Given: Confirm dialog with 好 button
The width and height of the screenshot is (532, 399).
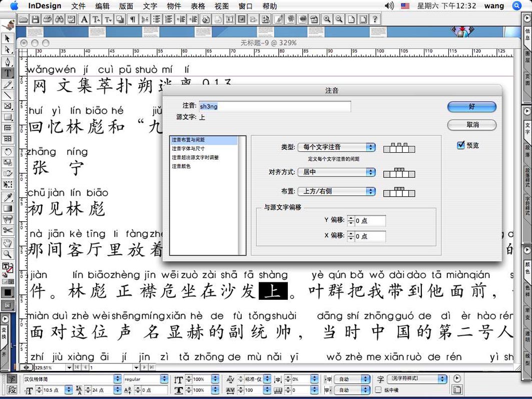Looking at the screenshot, I should pyautogui.click(x=471, y=107).
